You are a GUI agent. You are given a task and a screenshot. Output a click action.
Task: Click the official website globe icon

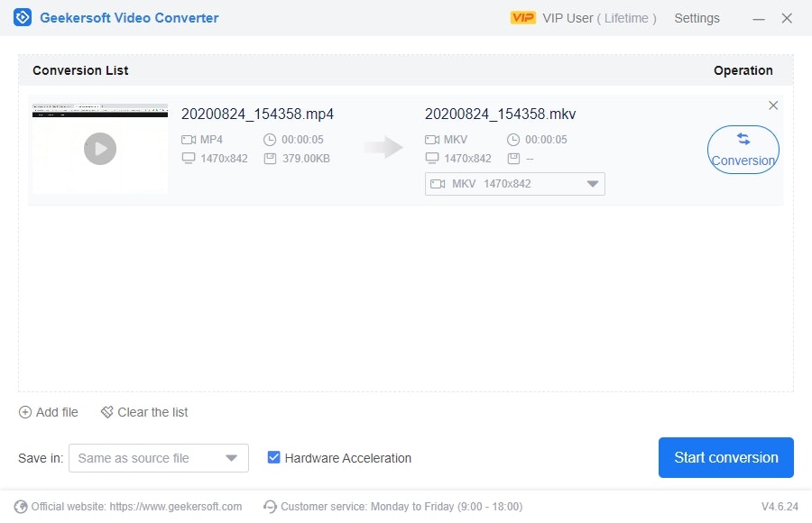pos(20,506)
